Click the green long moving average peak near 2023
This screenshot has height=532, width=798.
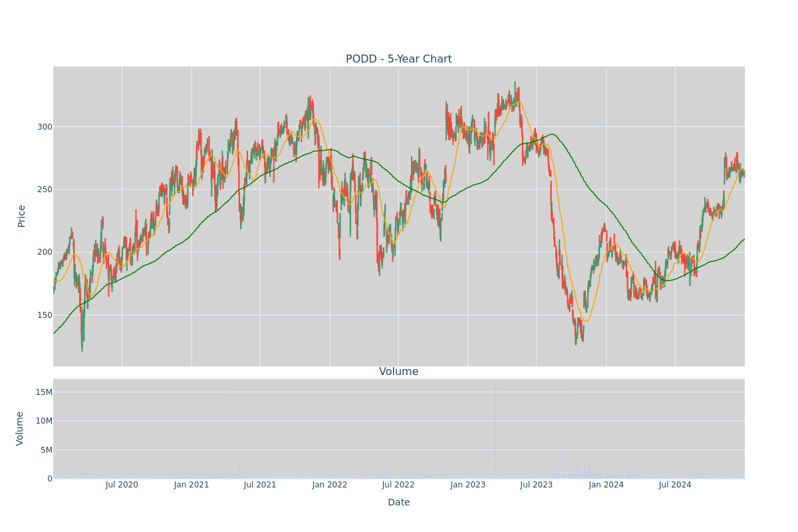(x=552, y=134)
